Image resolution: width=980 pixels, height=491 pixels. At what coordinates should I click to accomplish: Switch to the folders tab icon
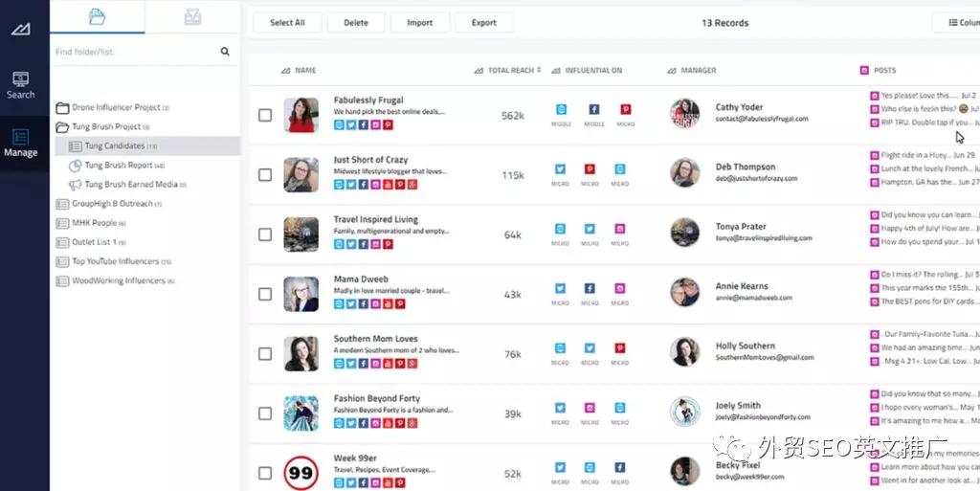pos(97,16)
